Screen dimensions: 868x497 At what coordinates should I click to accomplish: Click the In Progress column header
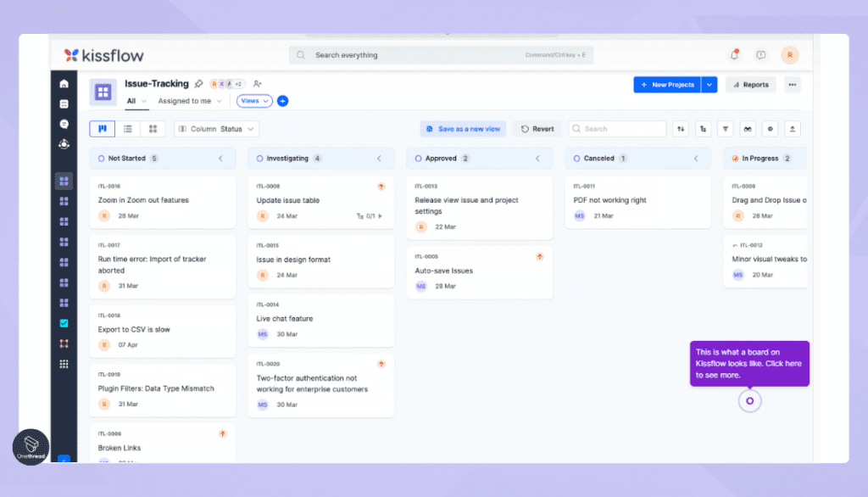pyautogui.click(x=765, y=159)
